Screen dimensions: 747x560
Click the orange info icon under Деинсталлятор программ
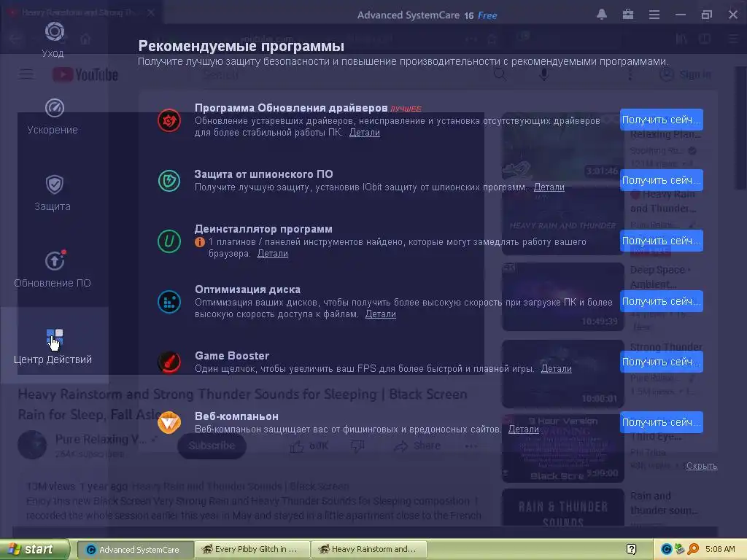pyautogui.click(x=200, y=242)
